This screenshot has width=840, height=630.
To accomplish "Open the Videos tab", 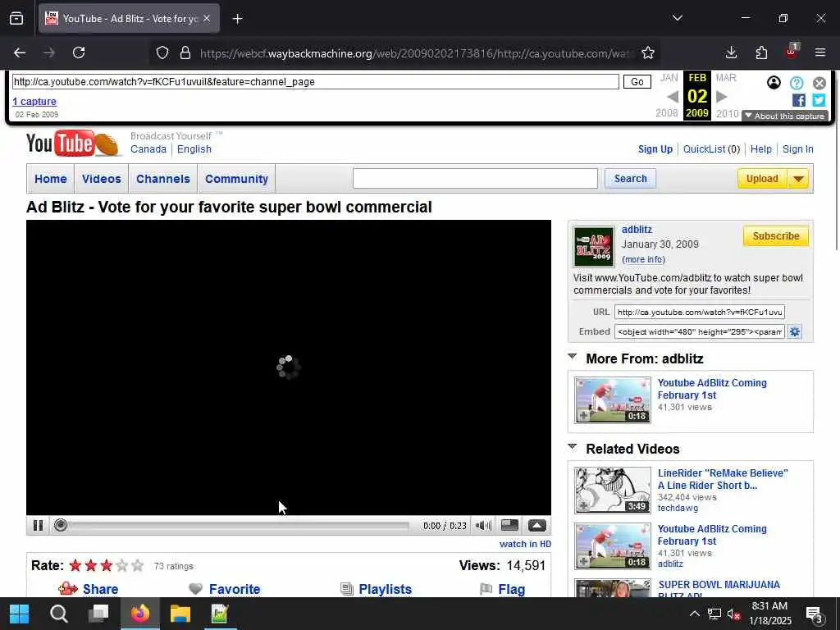I will 101,179.
